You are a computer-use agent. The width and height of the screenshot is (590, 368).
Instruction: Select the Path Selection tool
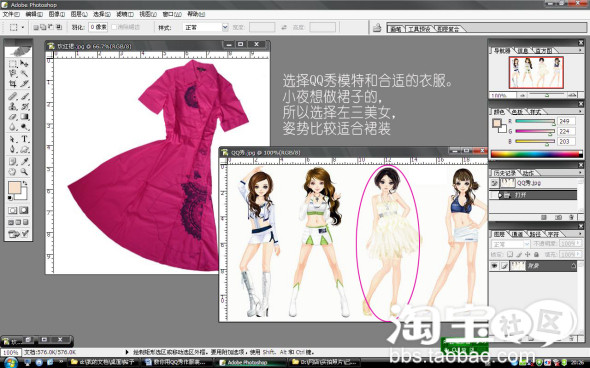coord(13,139)
